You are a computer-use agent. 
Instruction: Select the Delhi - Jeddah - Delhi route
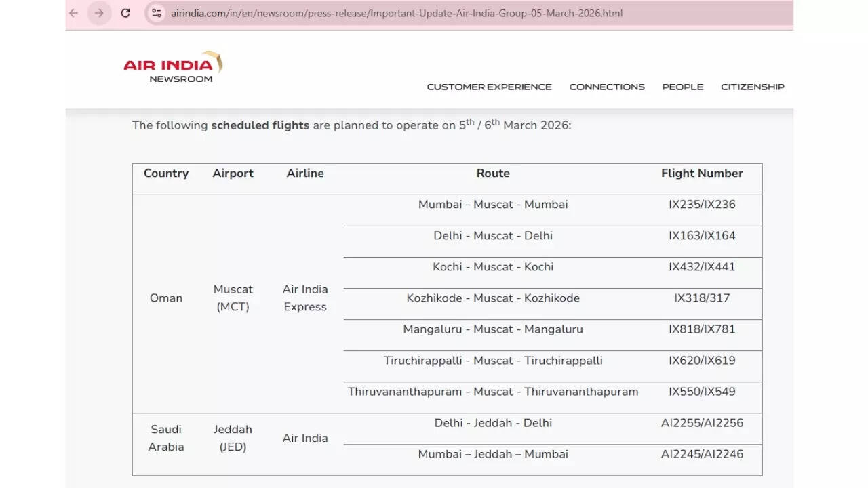tap(493, 423)
